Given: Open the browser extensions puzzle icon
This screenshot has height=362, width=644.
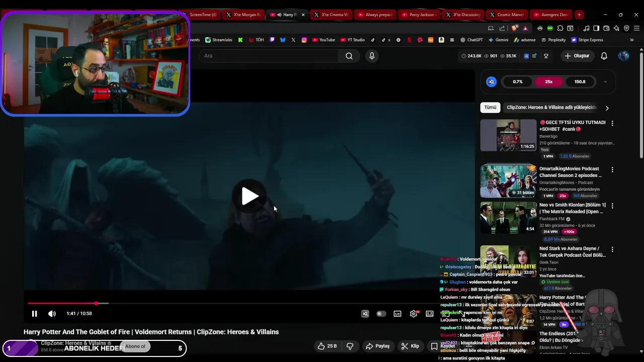Looking at the screenshot, I should pyautogui.click(x=560, y=28).
